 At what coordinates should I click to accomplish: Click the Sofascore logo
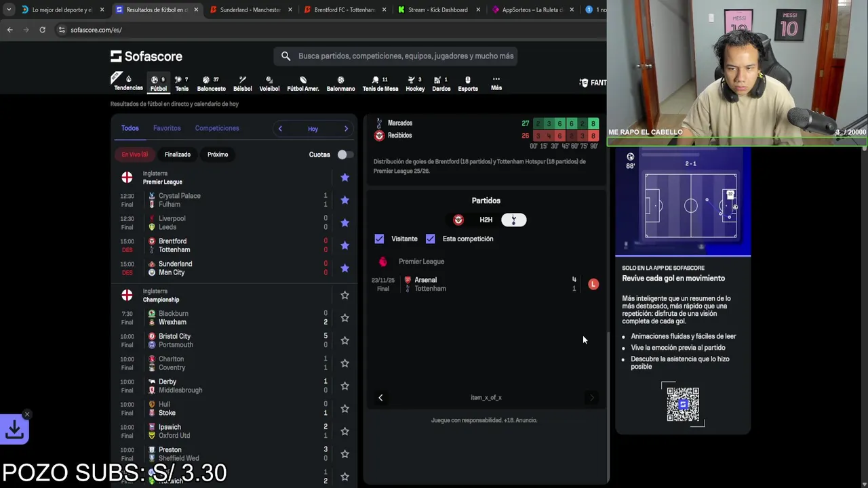click(146, 56)
